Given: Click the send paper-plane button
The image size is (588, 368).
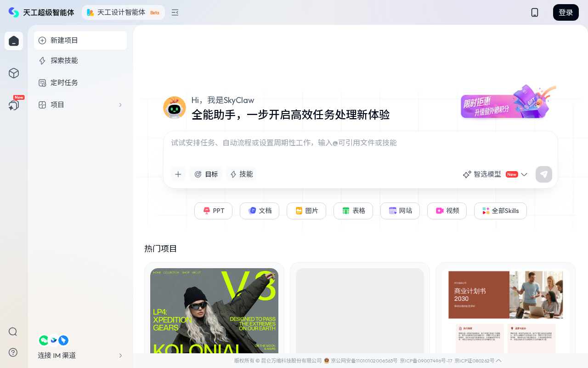Looking at the screenshot, I should pos(544,174).
